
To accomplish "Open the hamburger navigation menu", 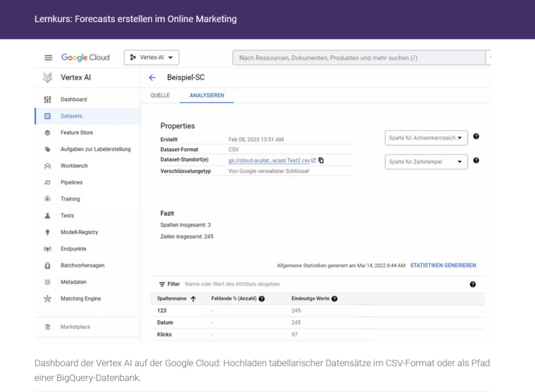I will tap(49, 58).
